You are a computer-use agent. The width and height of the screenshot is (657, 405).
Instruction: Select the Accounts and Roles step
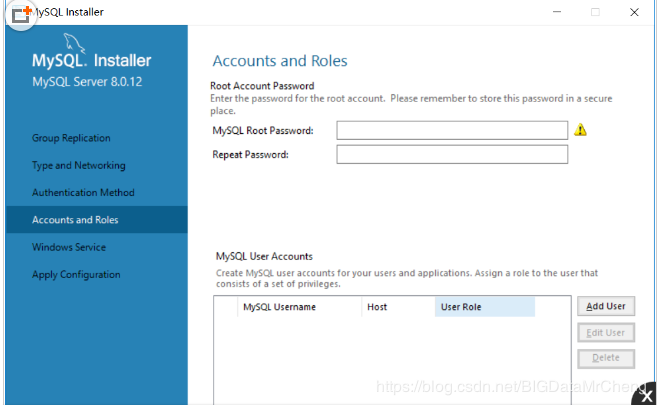[x=76, y=220]
